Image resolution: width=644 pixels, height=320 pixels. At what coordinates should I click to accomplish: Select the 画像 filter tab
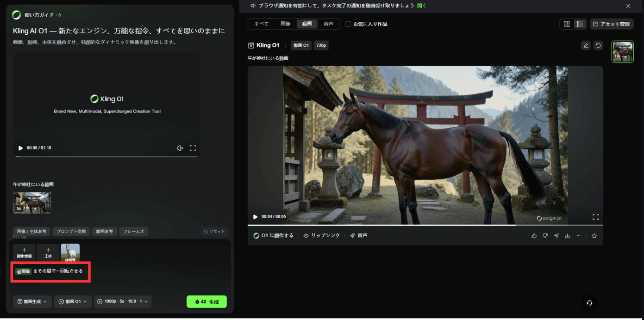click(x=286, y=24)
